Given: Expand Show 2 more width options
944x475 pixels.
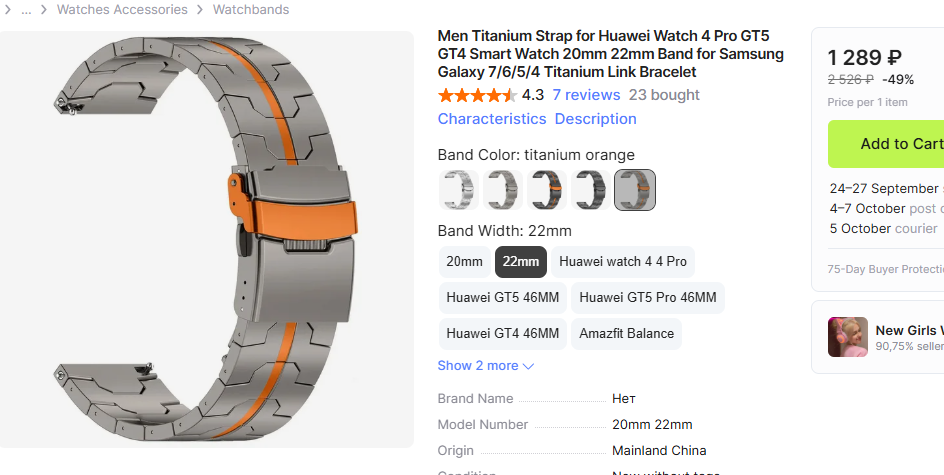Looking at the screenshot, I should click(486, 365).
